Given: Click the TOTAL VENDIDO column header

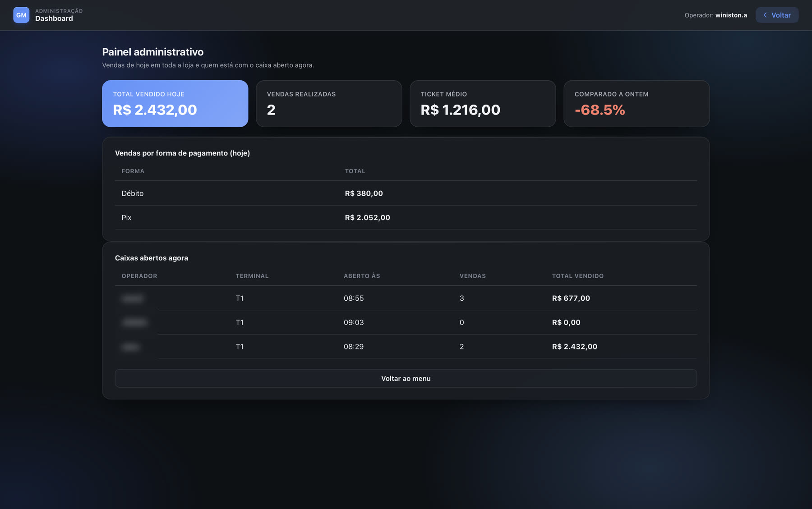Looking at the screenshot, I should [x=577, y=276].
